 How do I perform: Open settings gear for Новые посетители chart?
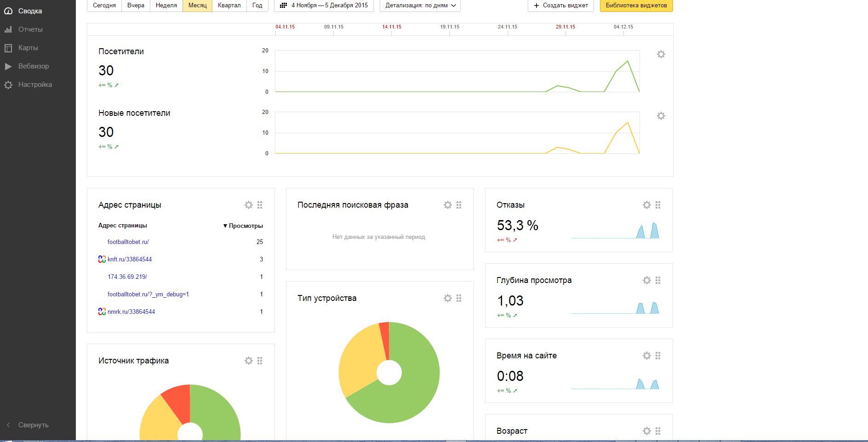point(661,116)
